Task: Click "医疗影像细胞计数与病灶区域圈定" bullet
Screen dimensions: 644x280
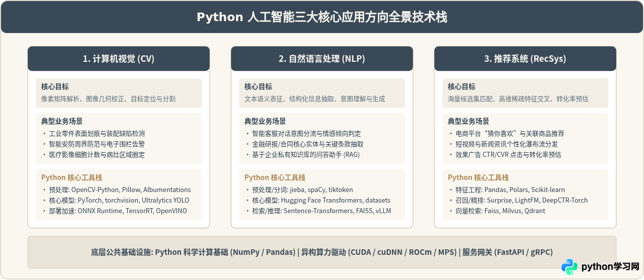Action: click(97, 155)
